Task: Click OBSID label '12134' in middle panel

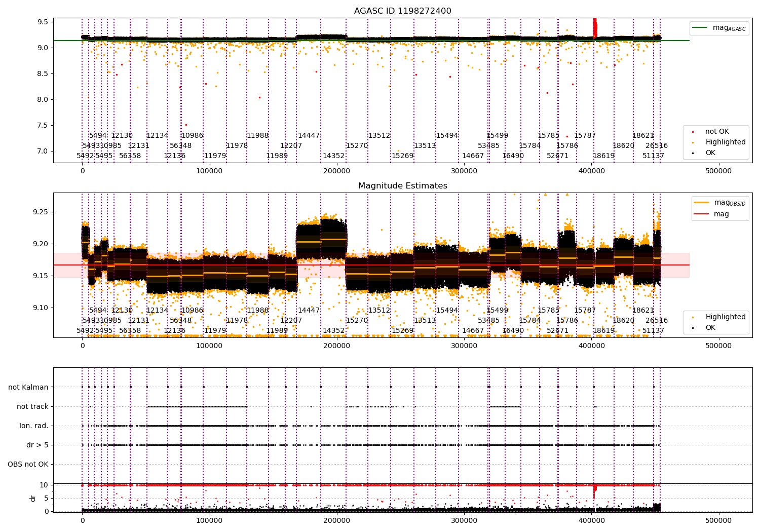Action: tap(157, 311)
